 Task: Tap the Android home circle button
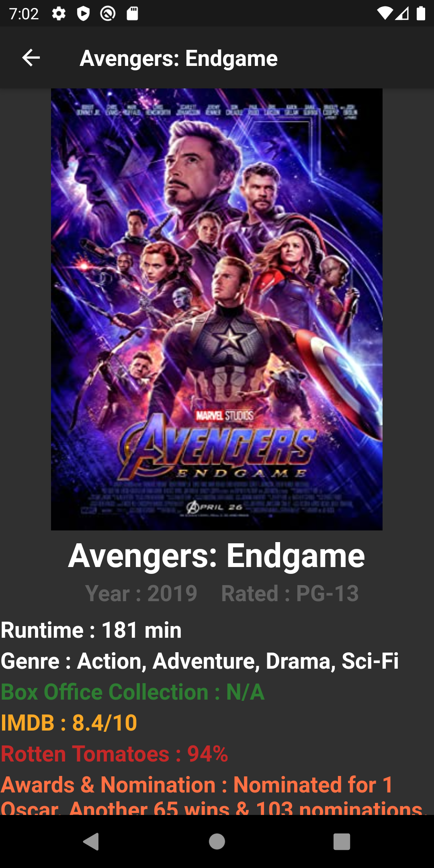tap(217, 841)
